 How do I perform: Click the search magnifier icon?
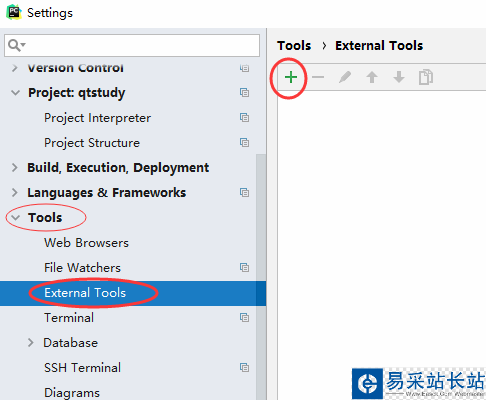click(16, 45)
